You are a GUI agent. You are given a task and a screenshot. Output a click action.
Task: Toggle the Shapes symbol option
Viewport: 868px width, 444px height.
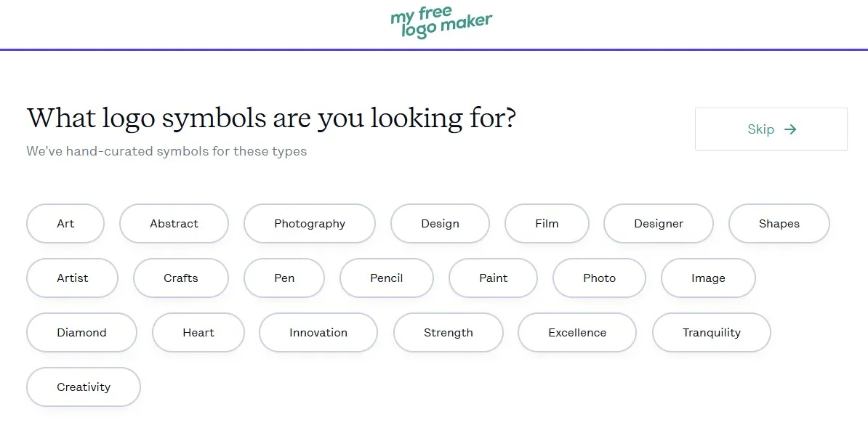tap(779, 224)
